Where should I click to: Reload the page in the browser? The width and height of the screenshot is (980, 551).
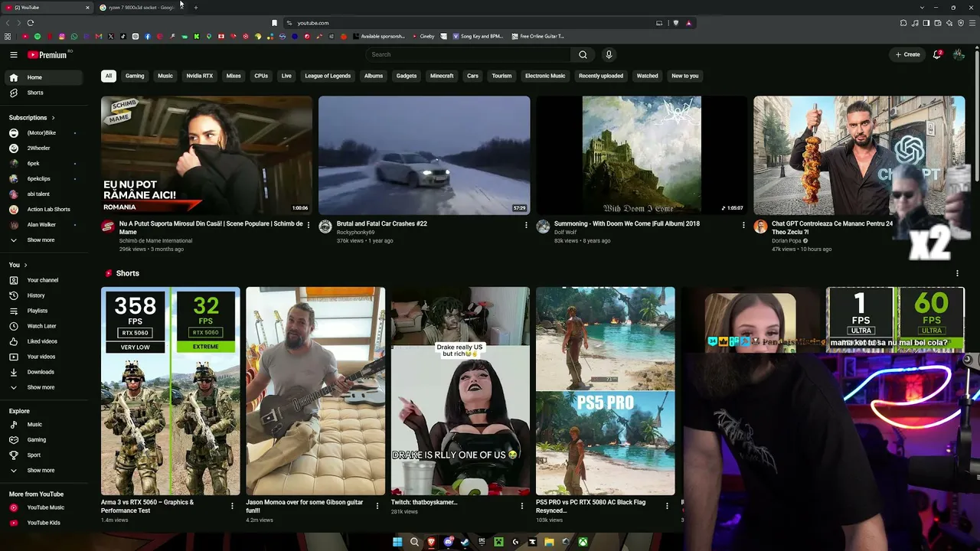[x=31, y=23]
